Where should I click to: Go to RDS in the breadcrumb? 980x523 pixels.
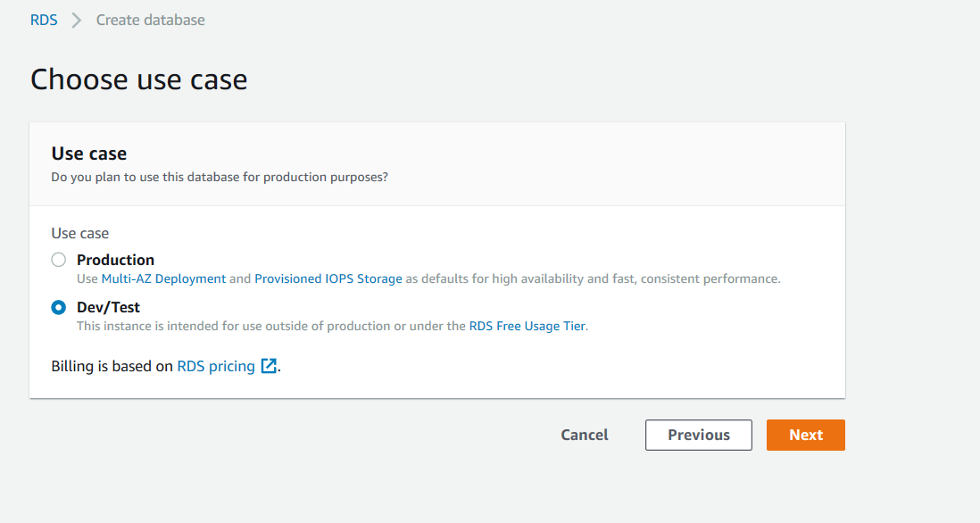[44, 20]
